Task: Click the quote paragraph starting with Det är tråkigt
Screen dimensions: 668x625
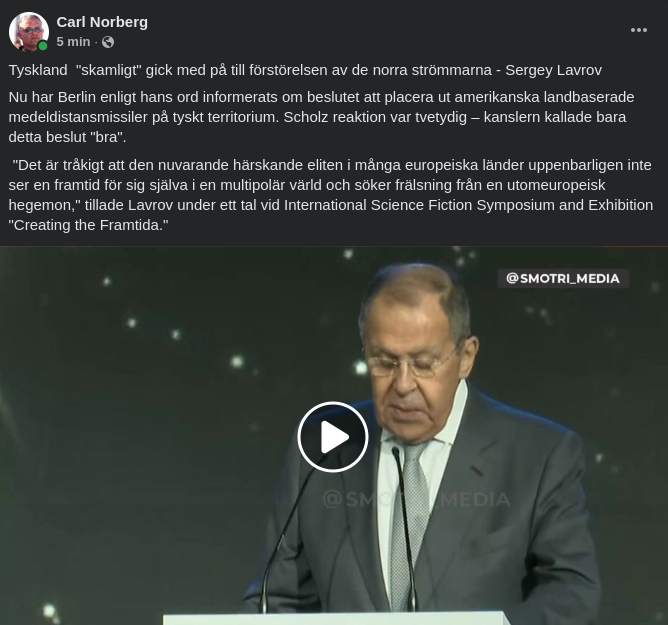Action: 331,195
